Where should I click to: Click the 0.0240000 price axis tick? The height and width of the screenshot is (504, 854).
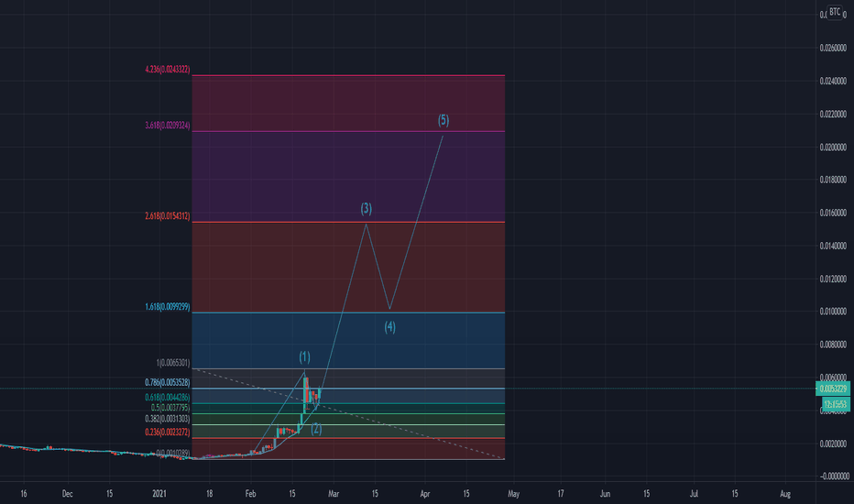coord(833,82)
